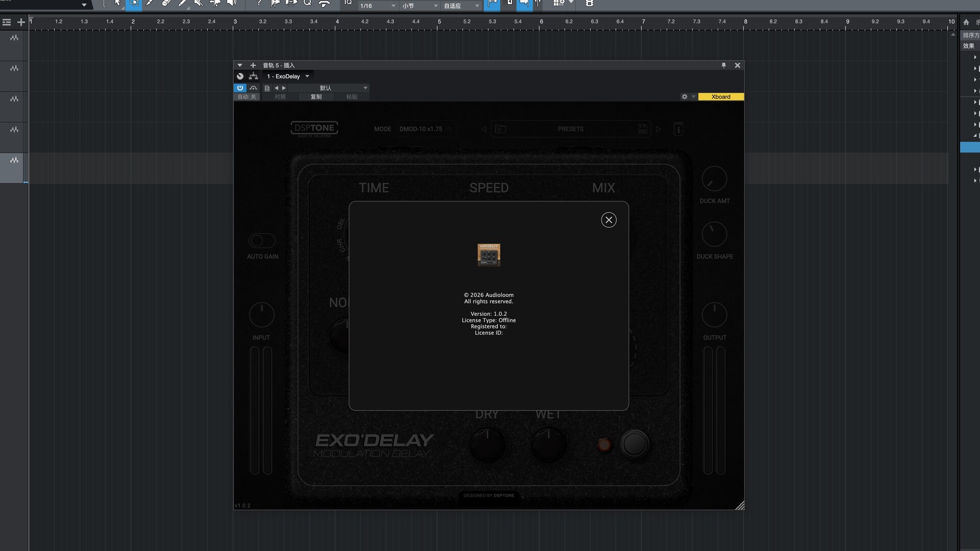This screenshot has height=551, width=980.
Task: Click the plugin settings gear icon
Action: pos(684,97)
